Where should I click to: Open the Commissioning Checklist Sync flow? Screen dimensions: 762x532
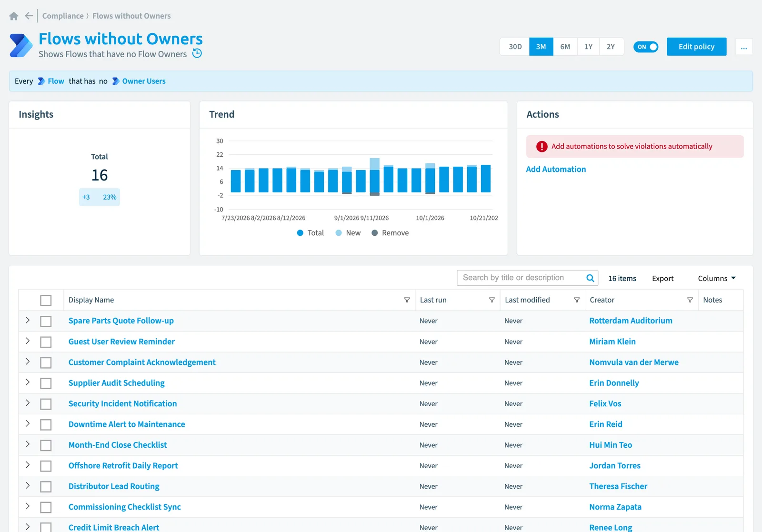pos(125,507)
